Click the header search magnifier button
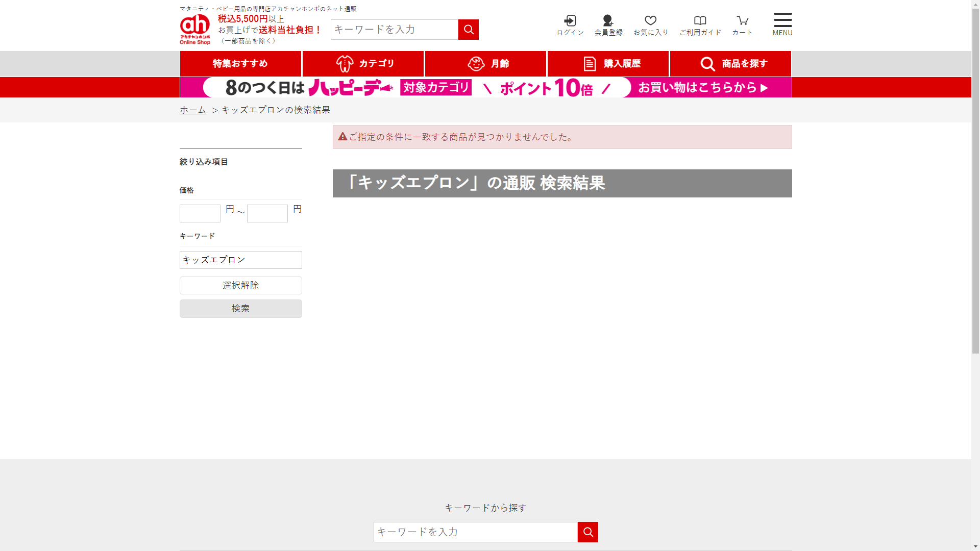The image size is (980, 551). click(x=468, y=30)
